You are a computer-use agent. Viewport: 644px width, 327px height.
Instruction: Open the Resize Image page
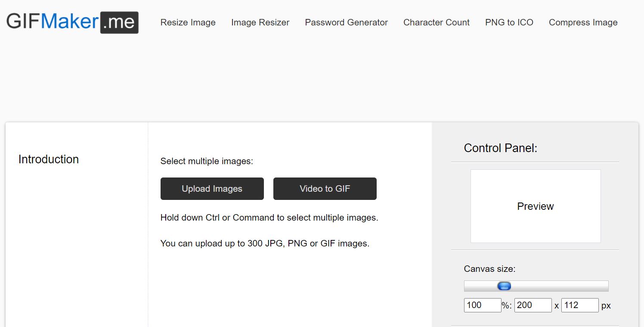point(188,22)
